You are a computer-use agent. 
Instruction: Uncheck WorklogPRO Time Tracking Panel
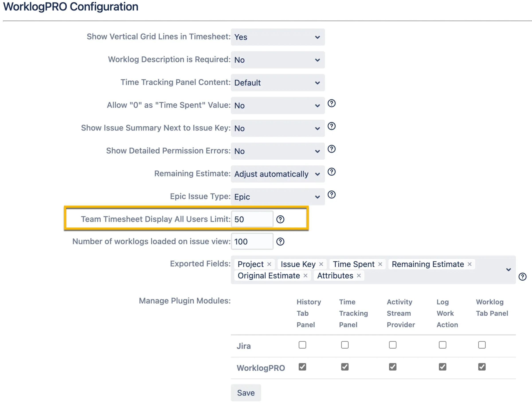(344, 367)
